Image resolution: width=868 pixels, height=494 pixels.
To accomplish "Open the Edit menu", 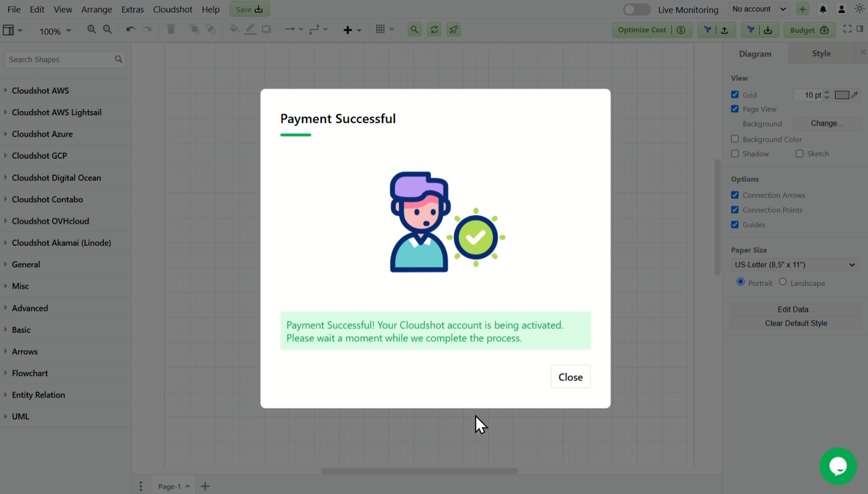I will click(37, 9).
